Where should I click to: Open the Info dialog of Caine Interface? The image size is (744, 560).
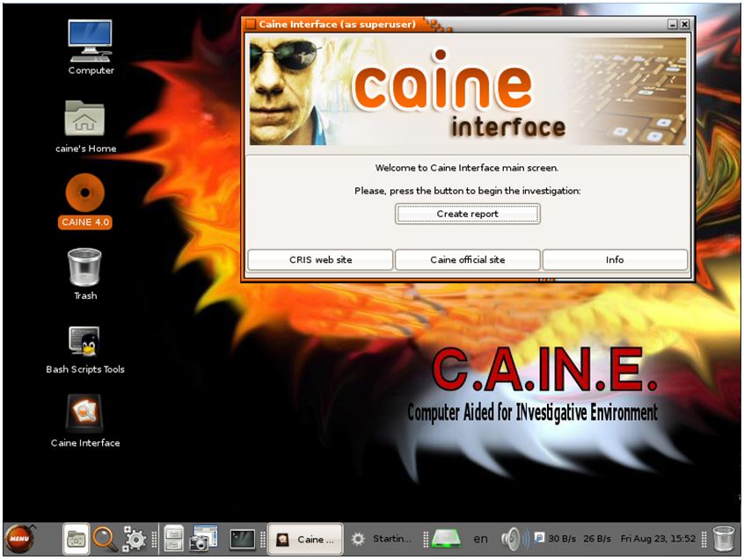pyautogui.click(x=614, y=259)
